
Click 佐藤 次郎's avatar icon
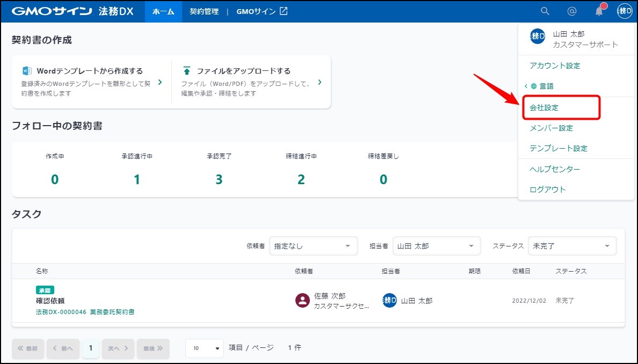pyautogui.click(x=303, y=301)
